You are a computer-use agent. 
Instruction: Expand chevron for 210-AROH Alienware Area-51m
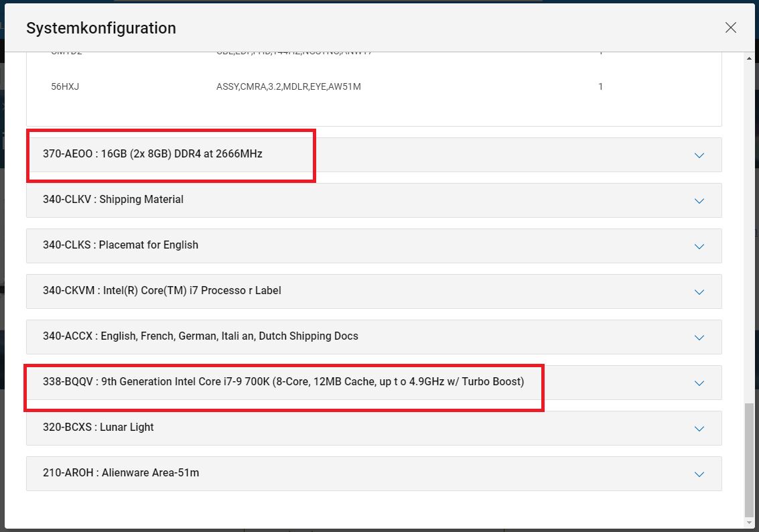pos(699,474)
